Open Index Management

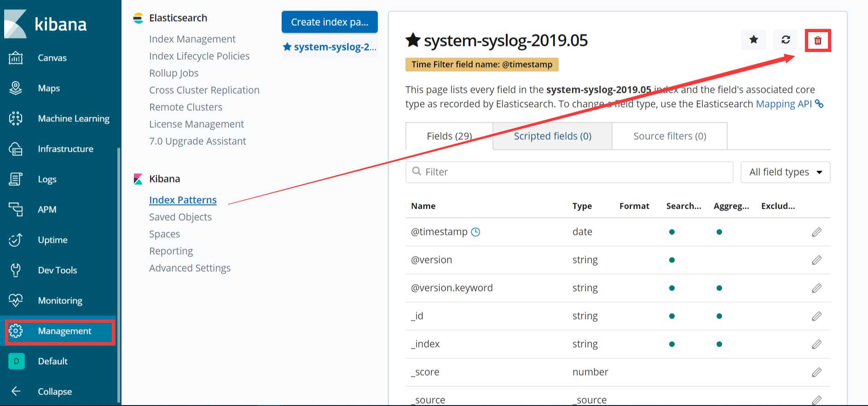[x=192, y=39]
